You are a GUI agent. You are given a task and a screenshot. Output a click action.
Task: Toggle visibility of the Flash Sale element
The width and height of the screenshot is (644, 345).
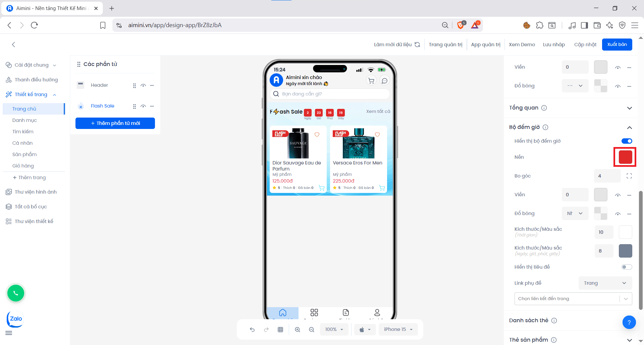pyautogui.click(x=143, y=106)
